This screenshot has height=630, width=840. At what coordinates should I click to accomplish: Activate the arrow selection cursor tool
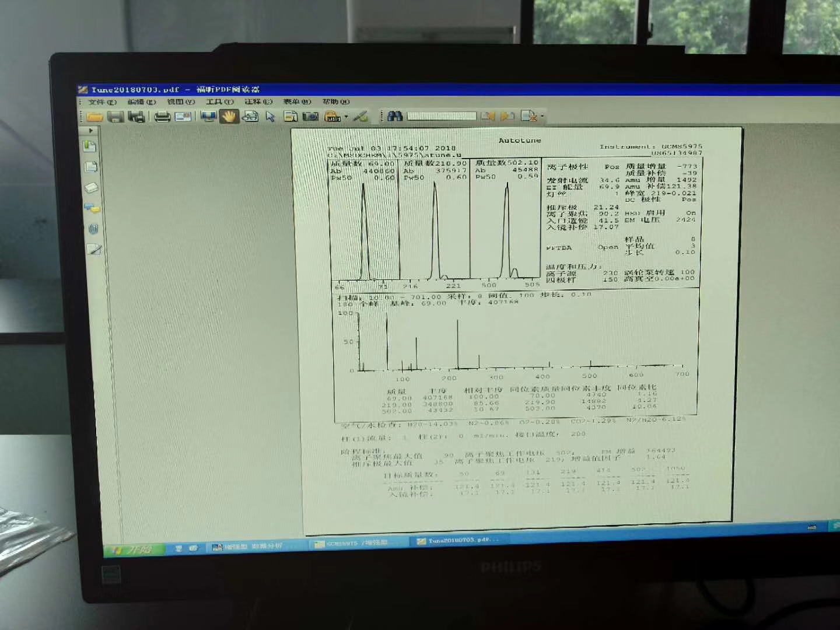(270, 117)
